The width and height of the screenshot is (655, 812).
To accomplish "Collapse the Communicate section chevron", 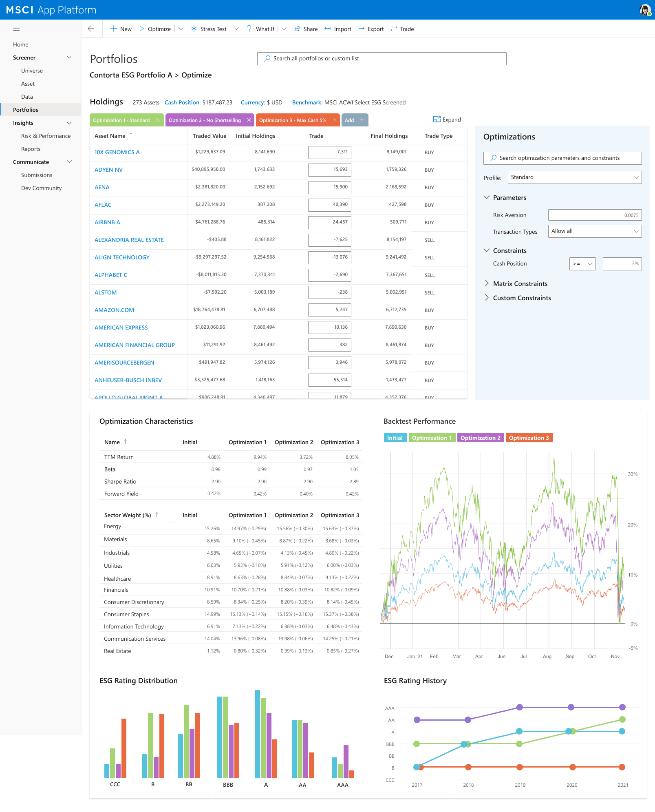I will [69, 162].
